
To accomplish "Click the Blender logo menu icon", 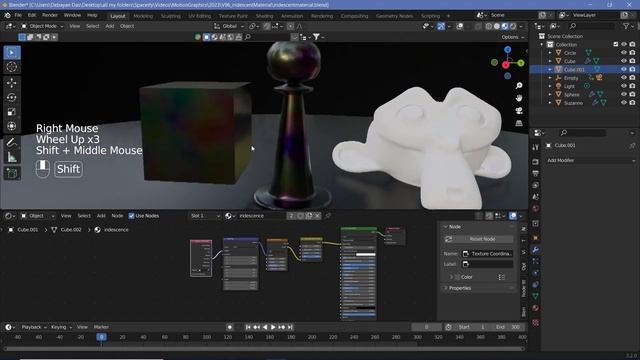I will [x=7, y=16].
